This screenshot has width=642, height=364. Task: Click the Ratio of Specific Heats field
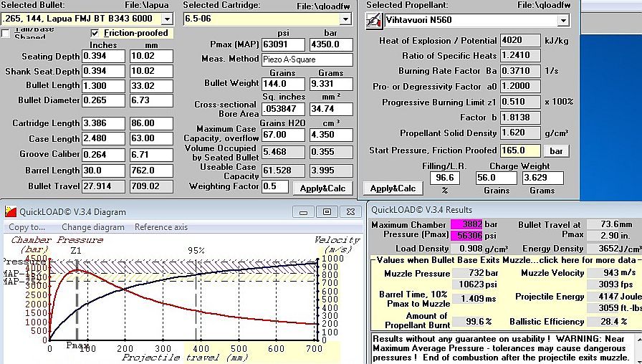(x=520, y=55)
